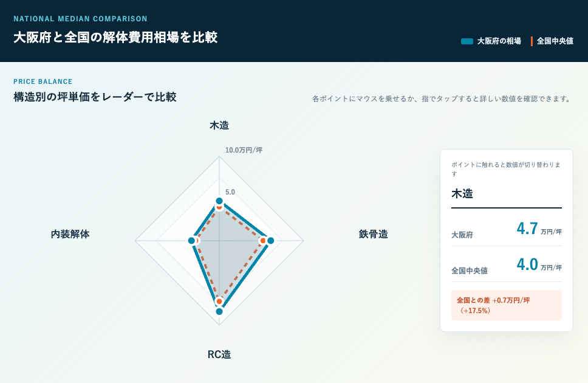Click the 大阪府の相場 legend text
Screen dimensions: 588x383
pos(499,41)
